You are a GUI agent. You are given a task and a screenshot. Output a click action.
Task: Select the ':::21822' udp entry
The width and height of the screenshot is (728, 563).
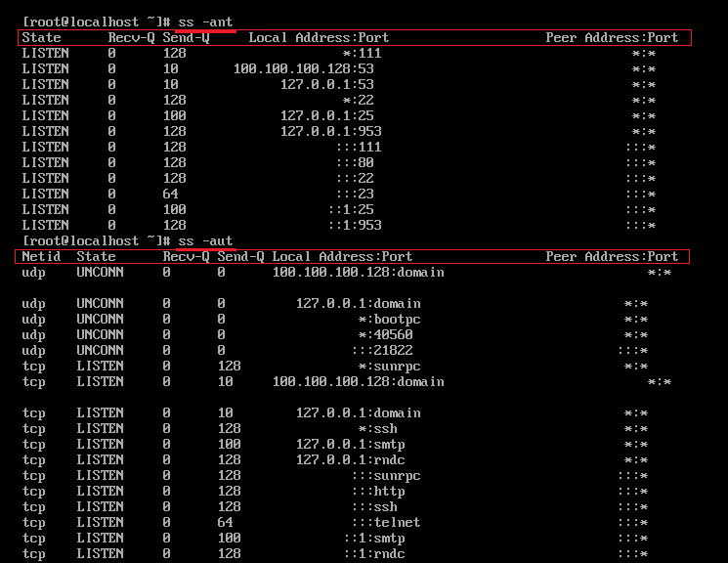pos(382,350)
